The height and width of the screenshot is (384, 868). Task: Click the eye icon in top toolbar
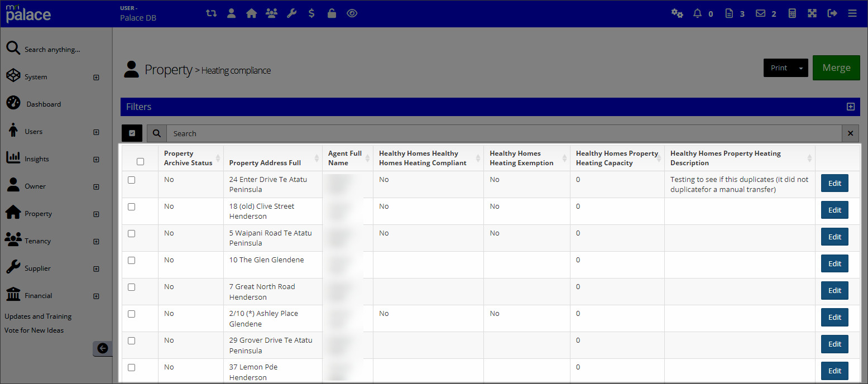pos(352,13)
